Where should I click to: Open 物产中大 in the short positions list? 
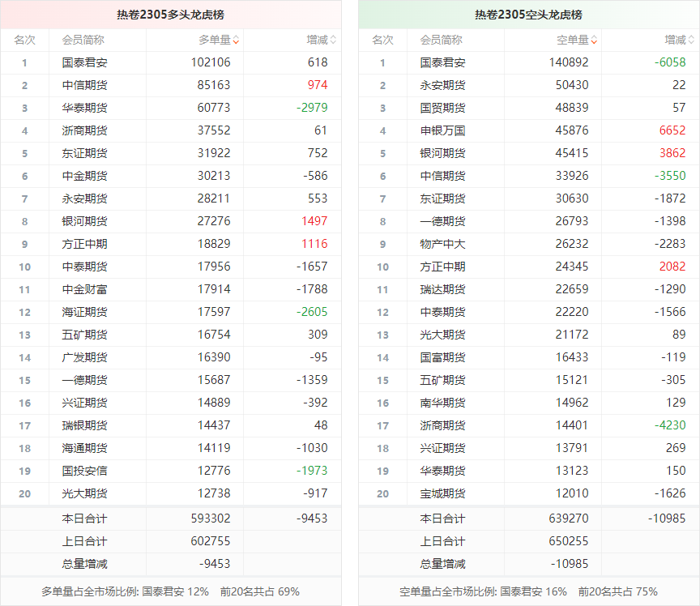click(442, 244)
